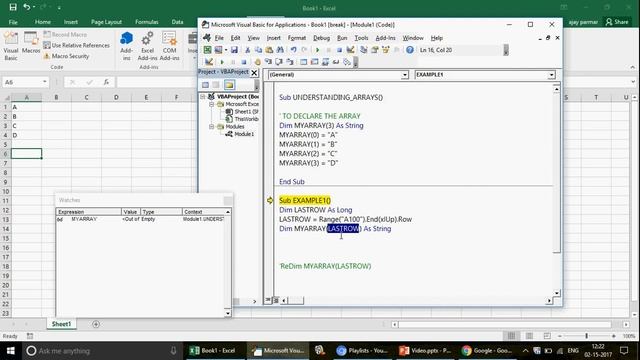Click Reset stop icon on Standard toolbar
Image resolution: width=640 pixels, height=360 pixels.
pyautogui.click(x=339, y=50)
